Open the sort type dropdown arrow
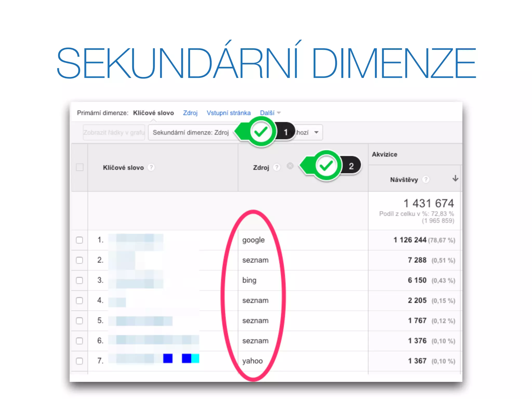The image size is (532, 399). 316,132
